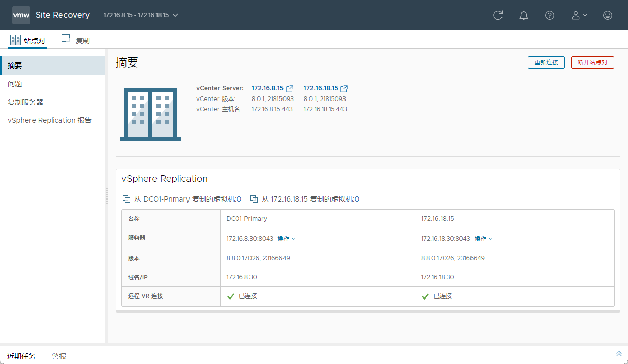Screen dimensions: 628x364
Task: Open 操作 dropdown for 172.16.18.30:8043
Action: [483, 238]
